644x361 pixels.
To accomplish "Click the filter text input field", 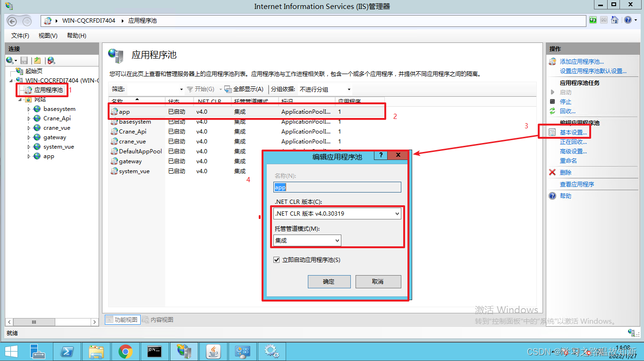I will coord(152,89).
